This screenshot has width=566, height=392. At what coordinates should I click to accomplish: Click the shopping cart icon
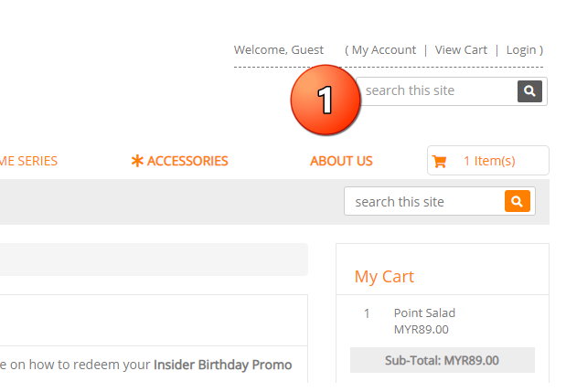[x=440, y=162]
